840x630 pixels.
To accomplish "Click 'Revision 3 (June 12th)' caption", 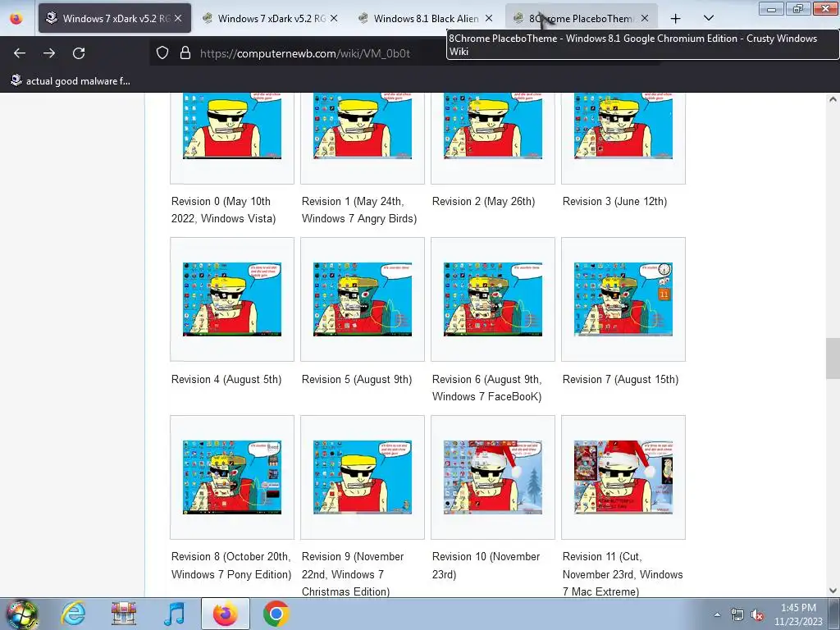I will pos(614,202).
